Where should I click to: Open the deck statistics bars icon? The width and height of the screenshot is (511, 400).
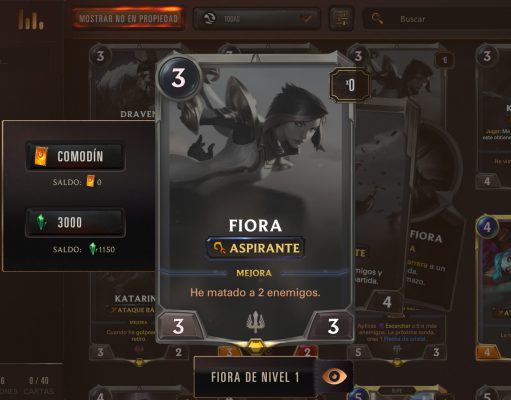pos(31,19)
